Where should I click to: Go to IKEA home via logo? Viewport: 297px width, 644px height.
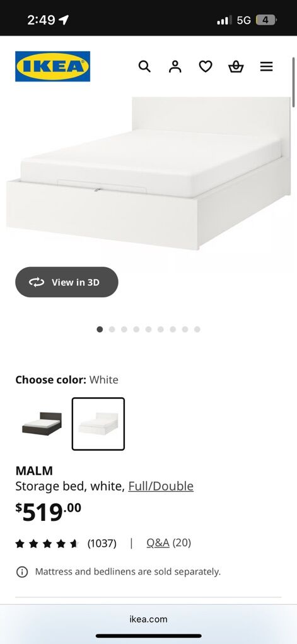tap(52, 66)
